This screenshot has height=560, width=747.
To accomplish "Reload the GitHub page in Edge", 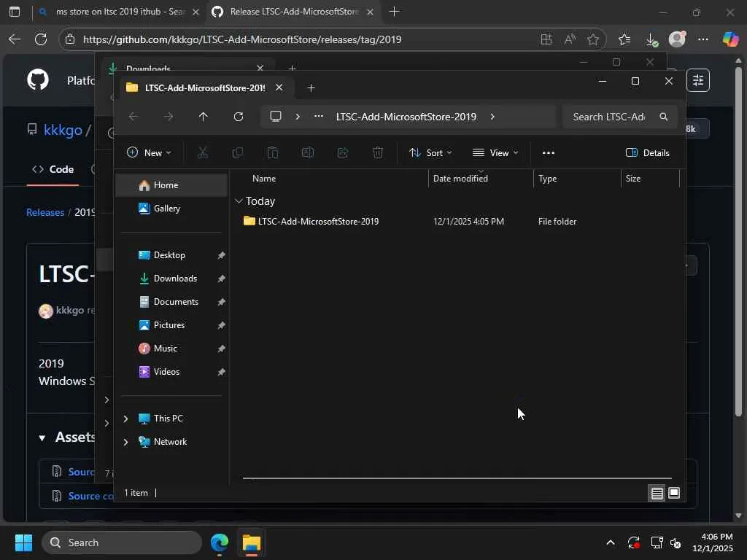I will point(41,39).
